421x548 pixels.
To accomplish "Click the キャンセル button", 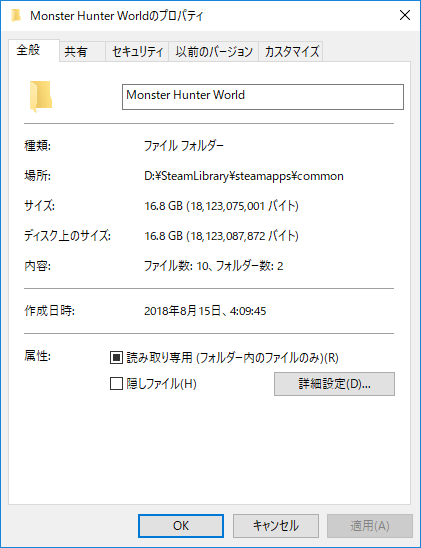I will pos(276,526).
